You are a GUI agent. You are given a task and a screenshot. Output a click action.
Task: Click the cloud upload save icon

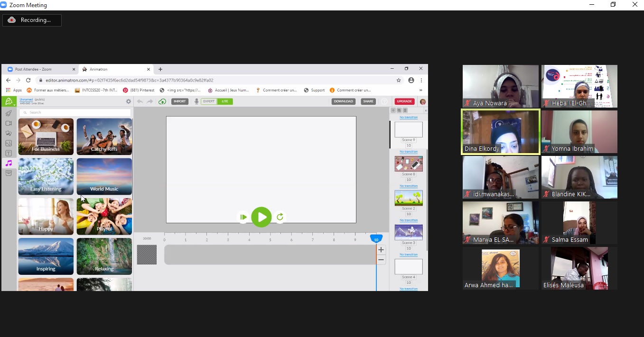tap(162, 101)
